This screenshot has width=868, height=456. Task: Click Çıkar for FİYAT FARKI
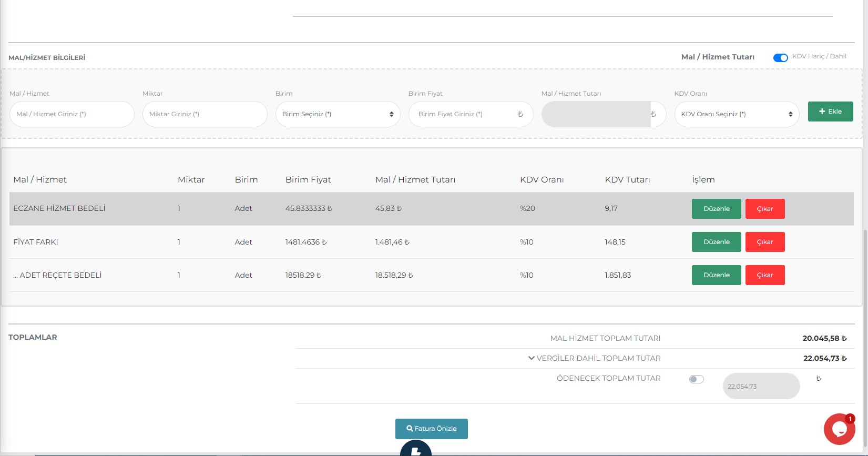764,242
